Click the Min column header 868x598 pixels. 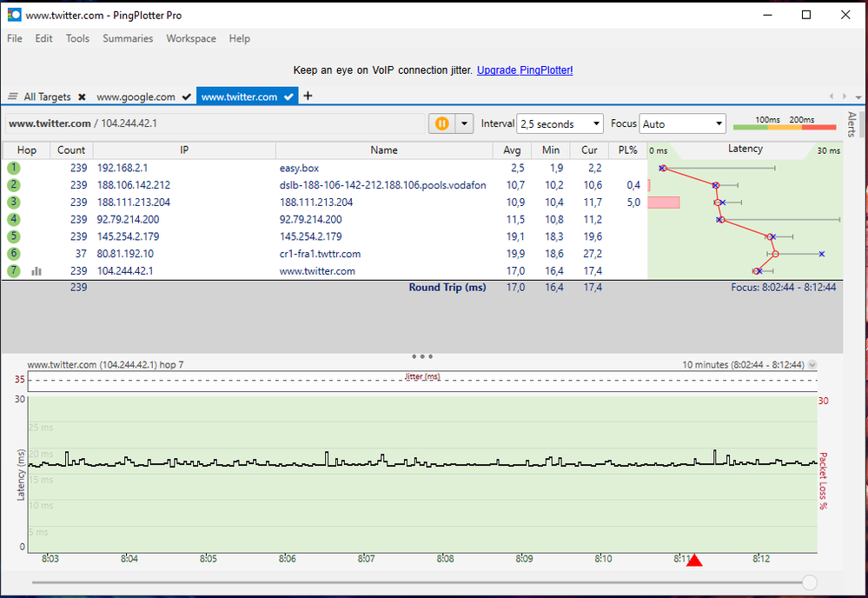point(551,150)
